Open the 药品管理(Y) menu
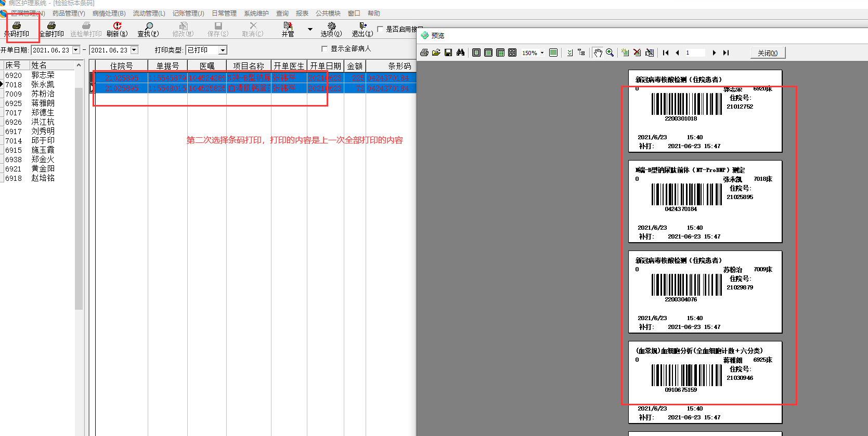Screen dimensions: 868x436 click(x=69, y=13)
